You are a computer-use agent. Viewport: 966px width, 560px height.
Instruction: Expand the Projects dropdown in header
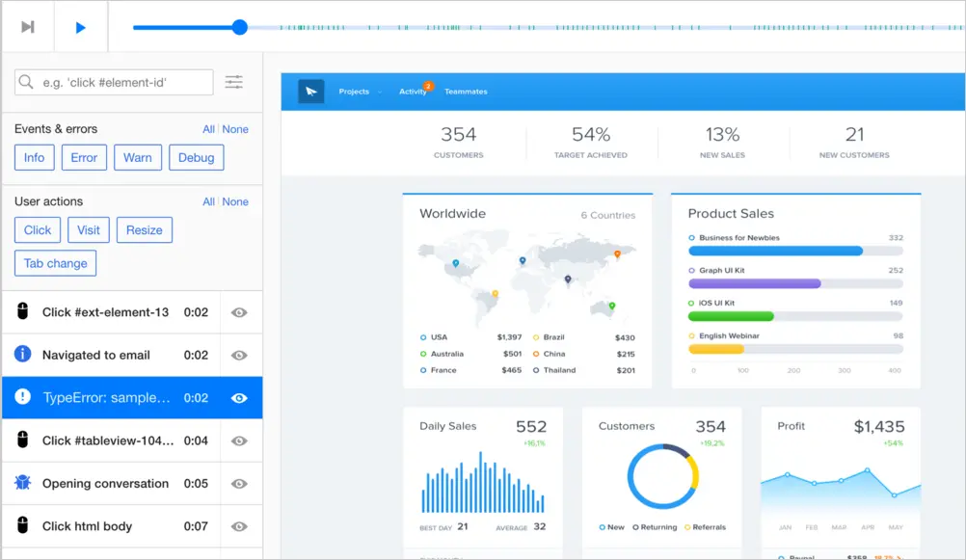tap(360, 92)
